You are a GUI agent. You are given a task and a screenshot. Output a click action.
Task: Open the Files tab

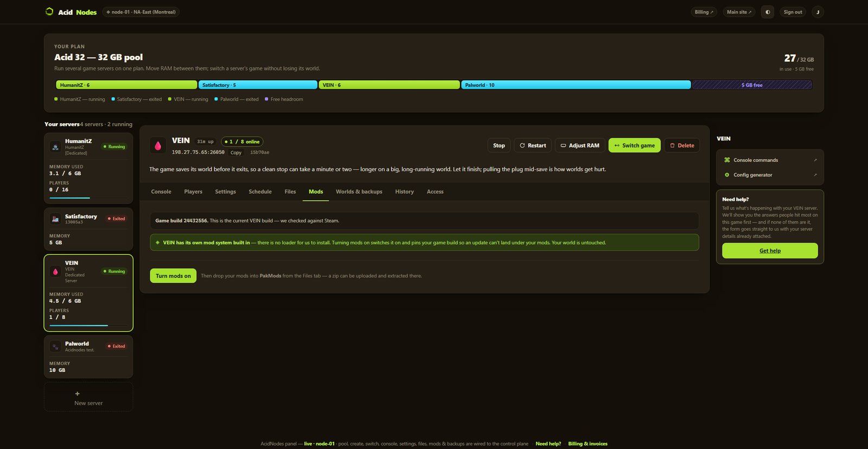(290, 192)
